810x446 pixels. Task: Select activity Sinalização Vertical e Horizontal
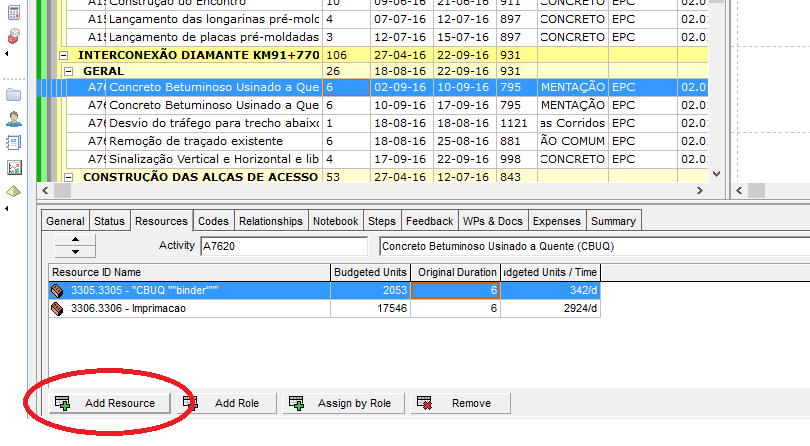coord(214,159)
